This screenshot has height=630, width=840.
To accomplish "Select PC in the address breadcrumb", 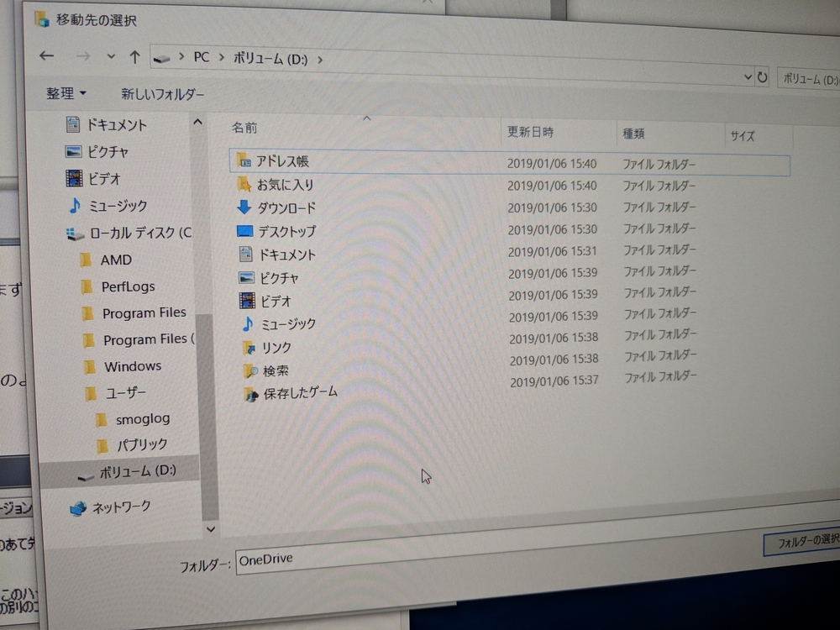I will click(x=202, y=57).
